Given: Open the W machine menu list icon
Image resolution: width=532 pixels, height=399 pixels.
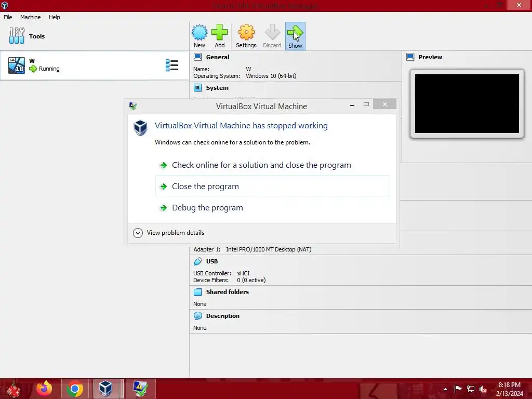Looking at the screenshot, I should [x=171, y=65].
